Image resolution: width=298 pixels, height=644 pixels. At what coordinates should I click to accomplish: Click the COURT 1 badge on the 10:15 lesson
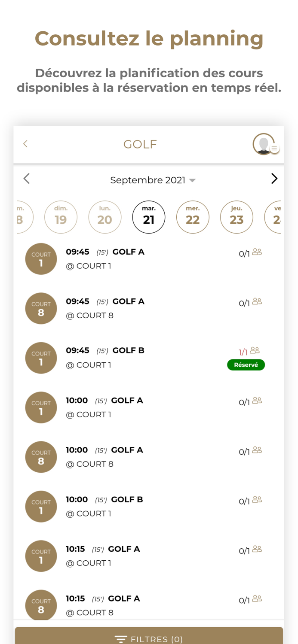point(41,556)
